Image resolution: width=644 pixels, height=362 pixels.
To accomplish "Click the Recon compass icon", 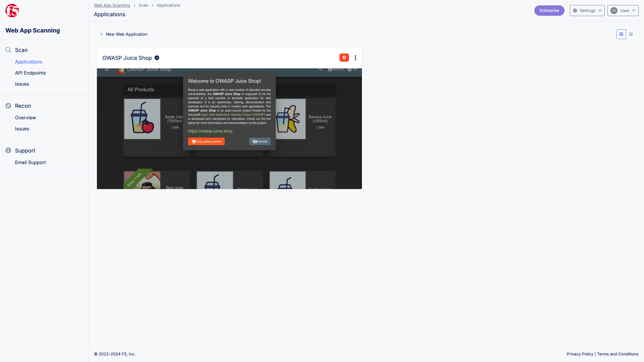I will (8, 106).
